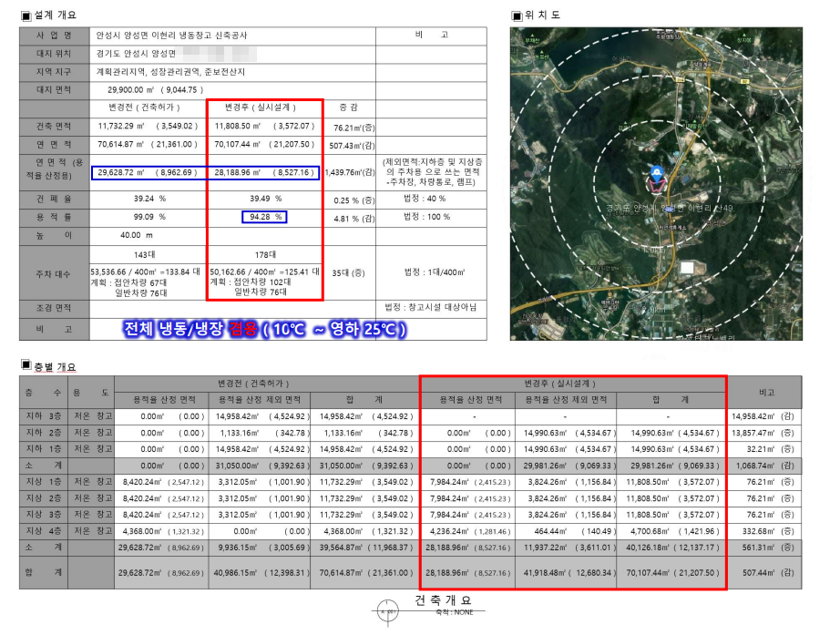Click the 사 업 명 row label
This screenshot has width=840, height=635.
(x=54, y=36)
